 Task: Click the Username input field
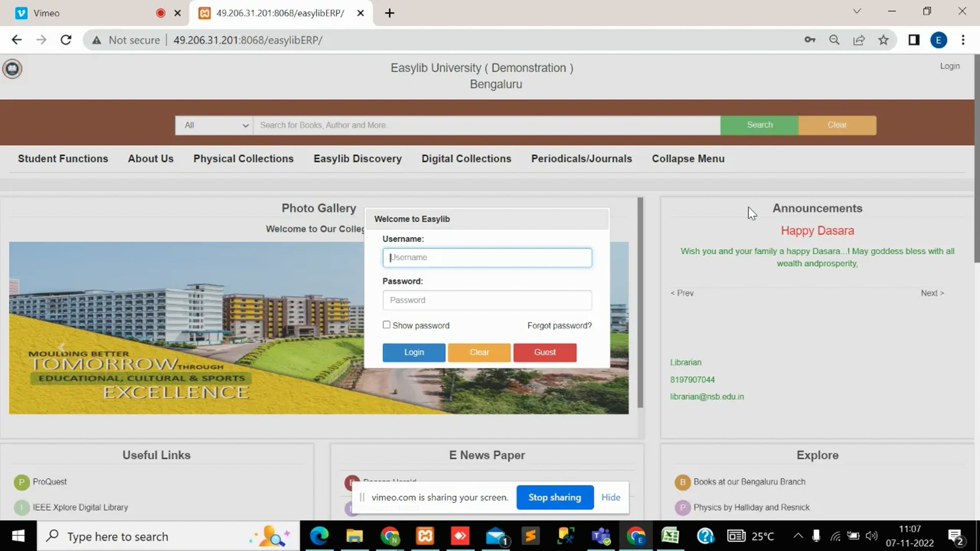tap(487, 258)
